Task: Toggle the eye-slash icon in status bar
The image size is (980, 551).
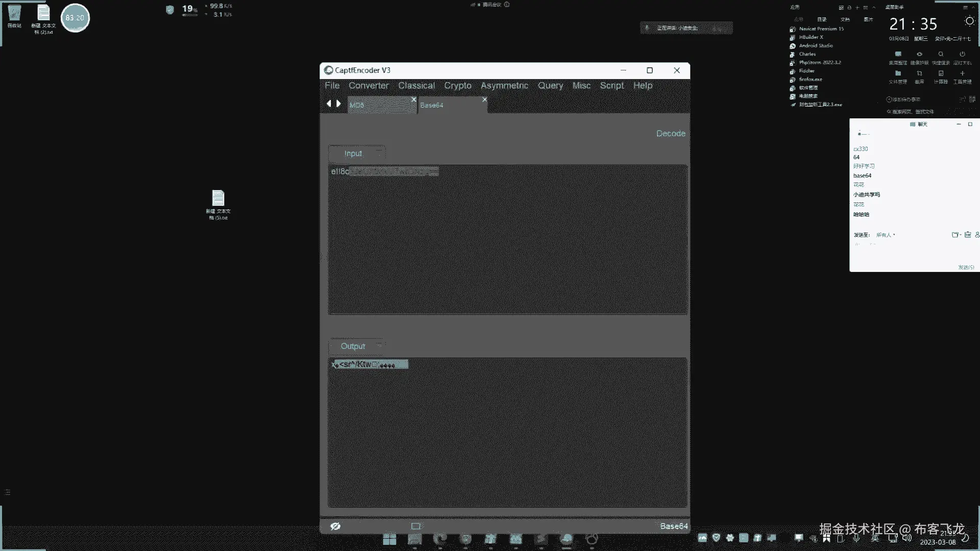Action: 335,526
